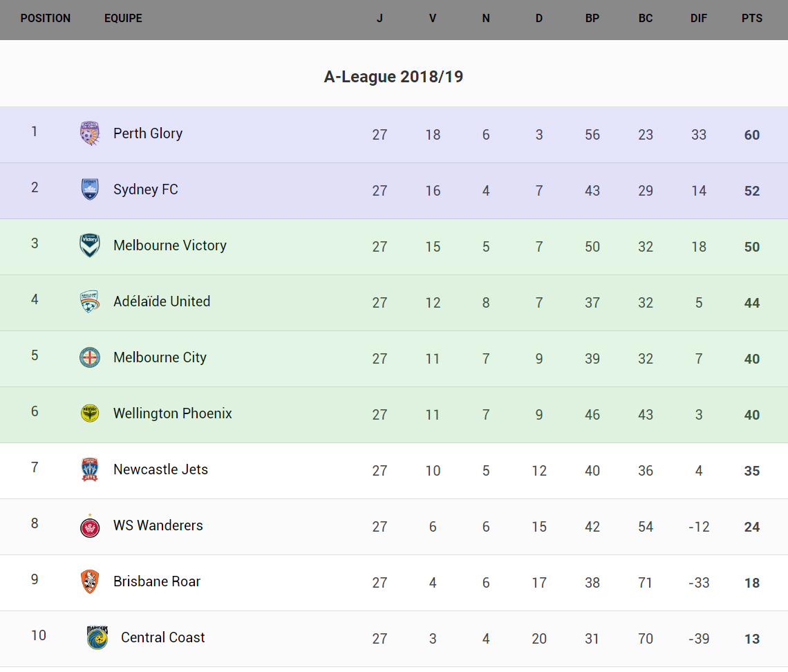This screenshot has width=788, height=672.
Task: Sort table by PTS column header
Action: [x=752, y=19]
